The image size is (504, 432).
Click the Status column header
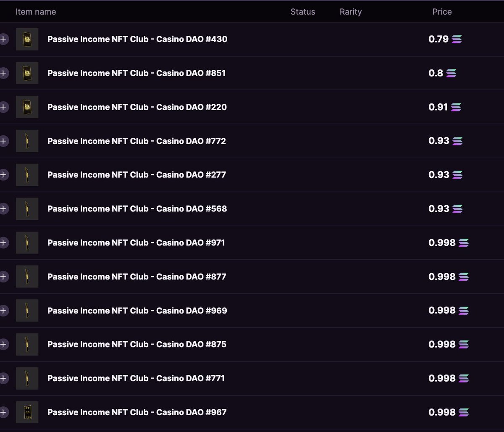pos(303,12)
